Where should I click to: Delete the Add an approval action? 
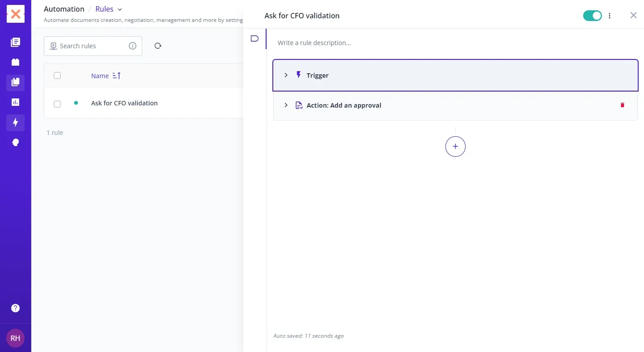pos(622,105)
